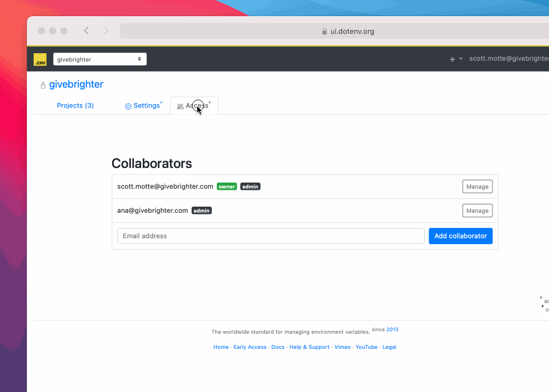This screenshot has height=392, width=549.
Task: Select ana@givebrighter.com email text
Action: pos(152,211)
